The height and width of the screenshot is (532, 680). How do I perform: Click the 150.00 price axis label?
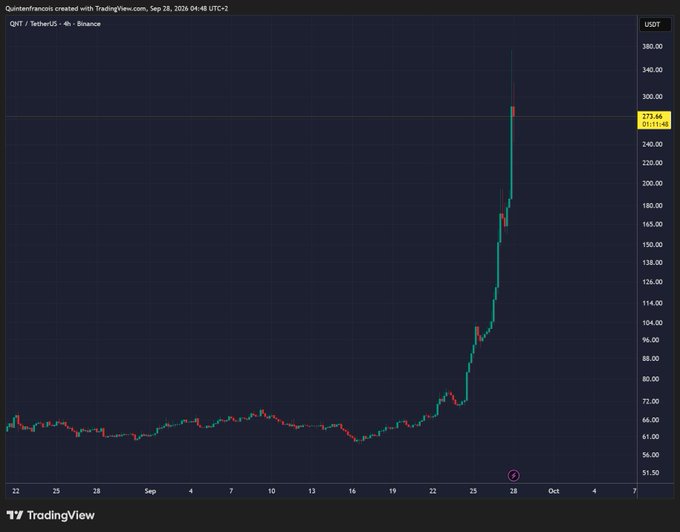[652, 245]
